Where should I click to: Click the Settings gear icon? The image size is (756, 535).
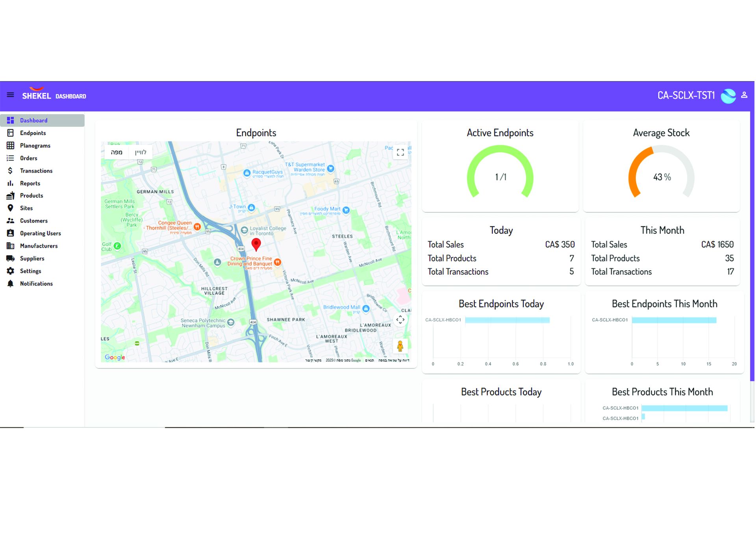[11, 271]
